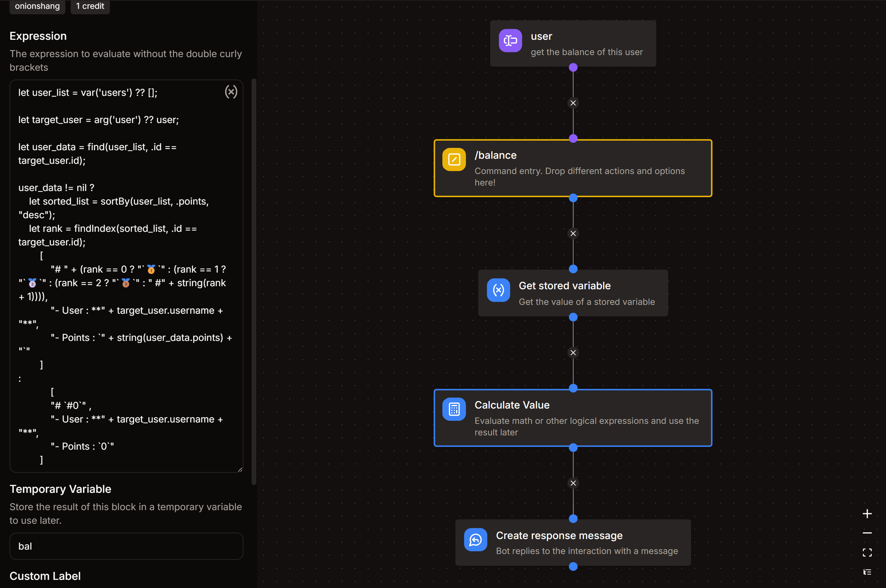The height and width of the screenshot is (588, 886).
Task: Zoom in the canvas with plus icon
Action: 867,514
